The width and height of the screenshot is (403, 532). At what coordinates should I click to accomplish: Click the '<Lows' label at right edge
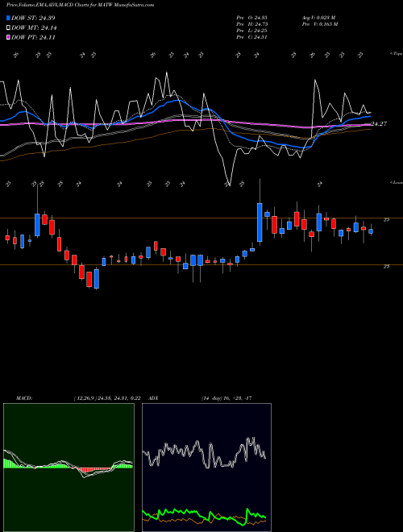(x=397, y=182)
